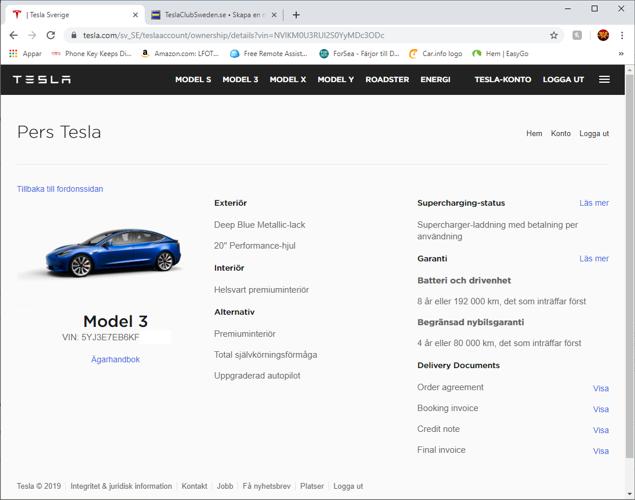
Task: Open Model X in navigation
Action: point(288,79)
